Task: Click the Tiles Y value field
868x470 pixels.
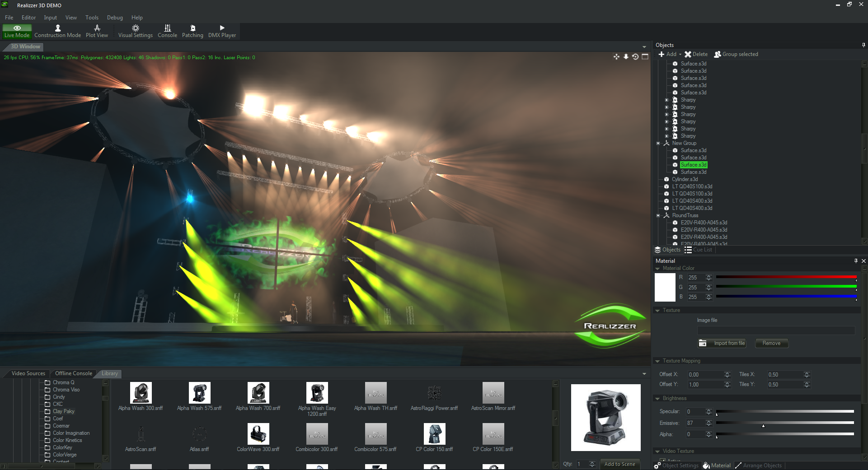Action: (x=785, y=385)
